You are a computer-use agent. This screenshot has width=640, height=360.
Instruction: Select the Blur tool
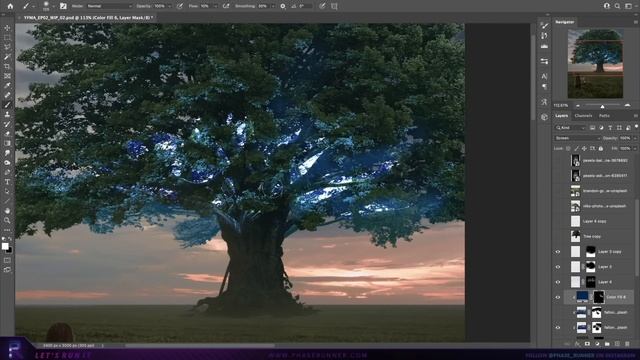tap(7, 153)
